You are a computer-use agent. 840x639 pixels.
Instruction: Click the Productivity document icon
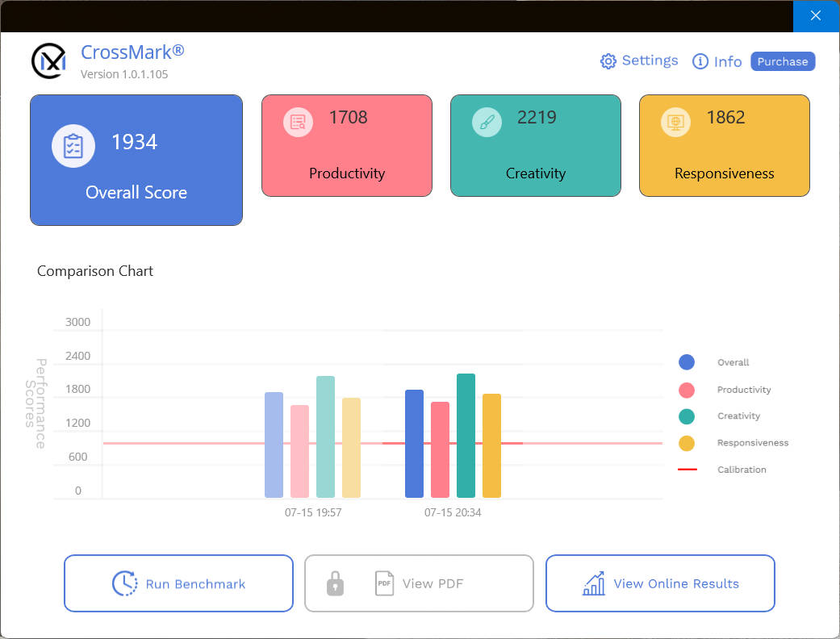point(298,122)
